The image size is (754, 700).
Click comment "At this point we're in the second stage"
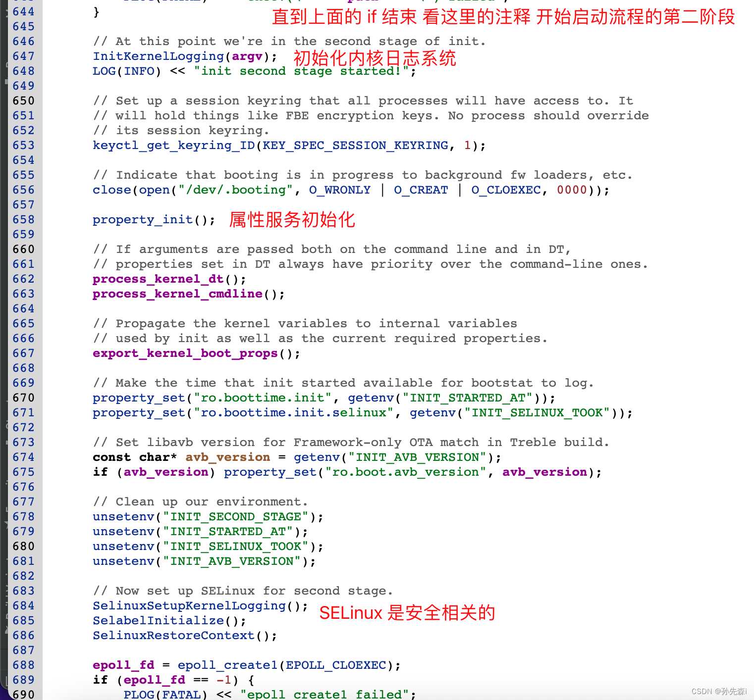point(290,42)
